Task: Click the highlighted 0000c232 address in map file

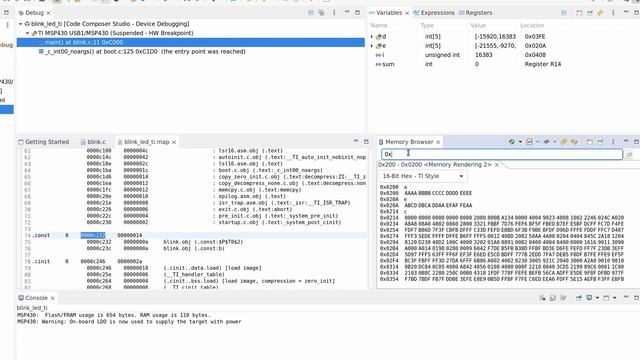Action: click(x=93, y=236)
